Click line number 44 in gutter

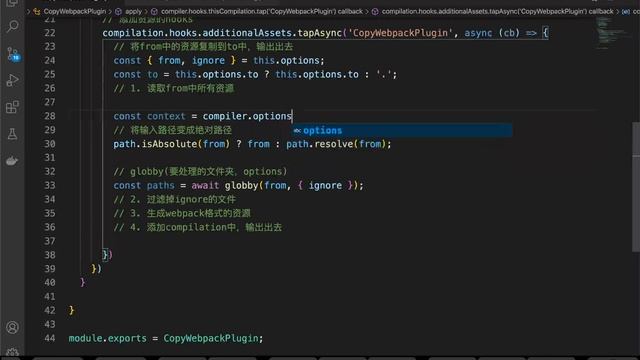(x=50, y=338)
